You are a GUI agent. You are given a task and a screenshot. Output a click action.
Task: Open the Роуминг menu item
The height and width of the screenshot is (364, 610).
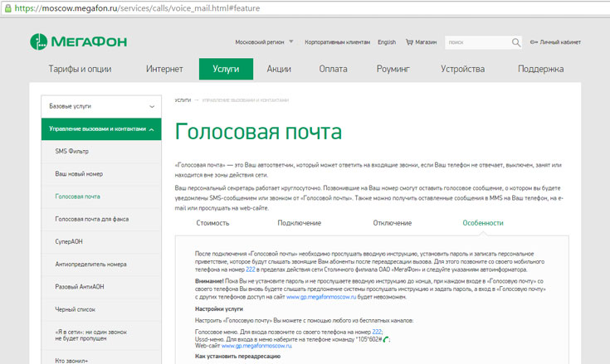point(393,69)
